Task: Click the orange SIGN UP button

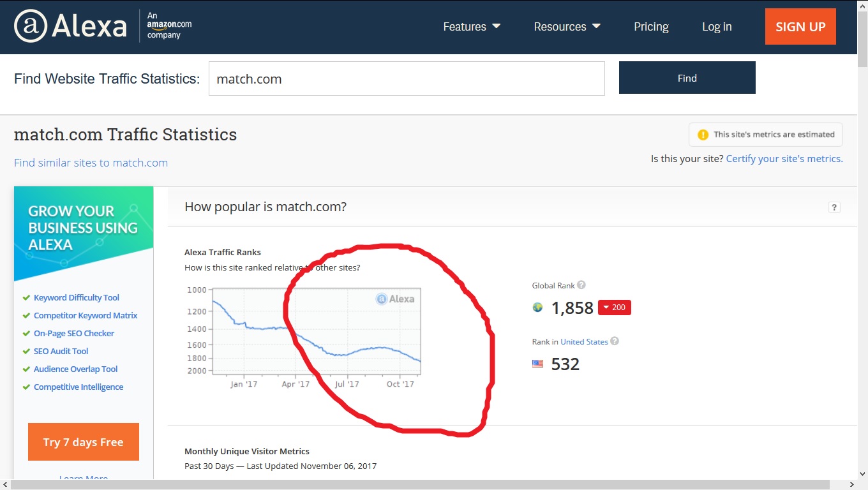Action: 800,27
